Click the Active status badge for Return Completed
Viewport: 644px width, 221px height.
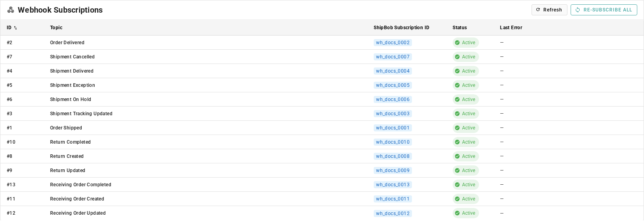pos(466,142)
